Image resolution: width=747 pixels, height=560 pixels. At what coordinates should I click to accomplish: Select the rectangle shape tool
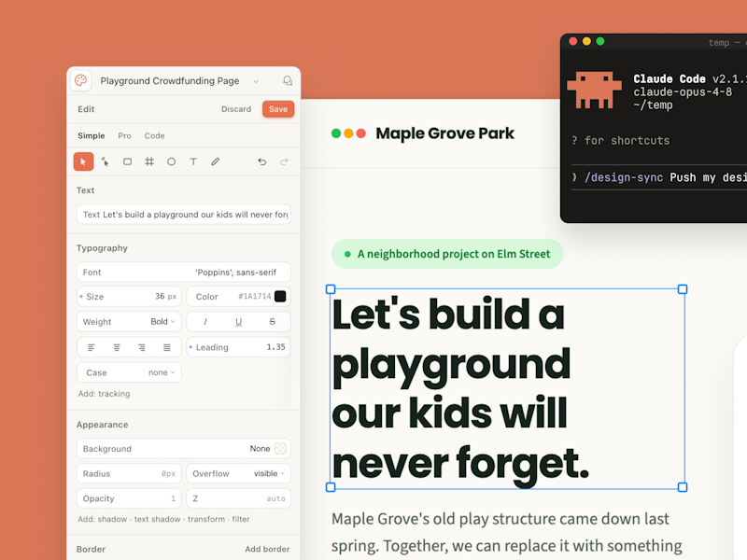pyautogui.click(x=127, y=161)
